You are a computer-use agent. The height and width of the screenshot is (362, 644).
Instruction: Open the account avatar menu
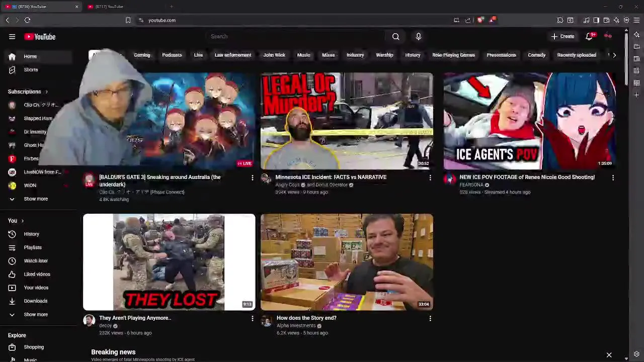click(x=608, y=36)
